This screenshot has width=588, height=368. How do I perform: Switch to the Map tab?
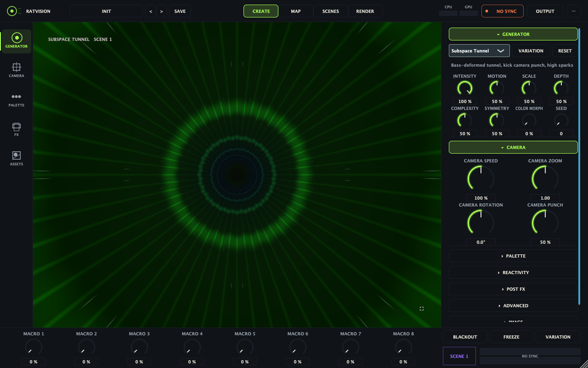pos(296,11)
